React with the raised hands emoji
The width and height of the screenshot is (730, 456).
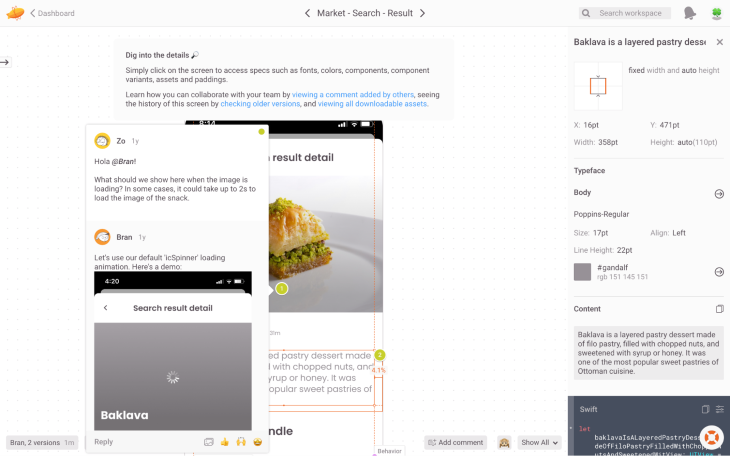pyautogui.click(x=241, y=442)
